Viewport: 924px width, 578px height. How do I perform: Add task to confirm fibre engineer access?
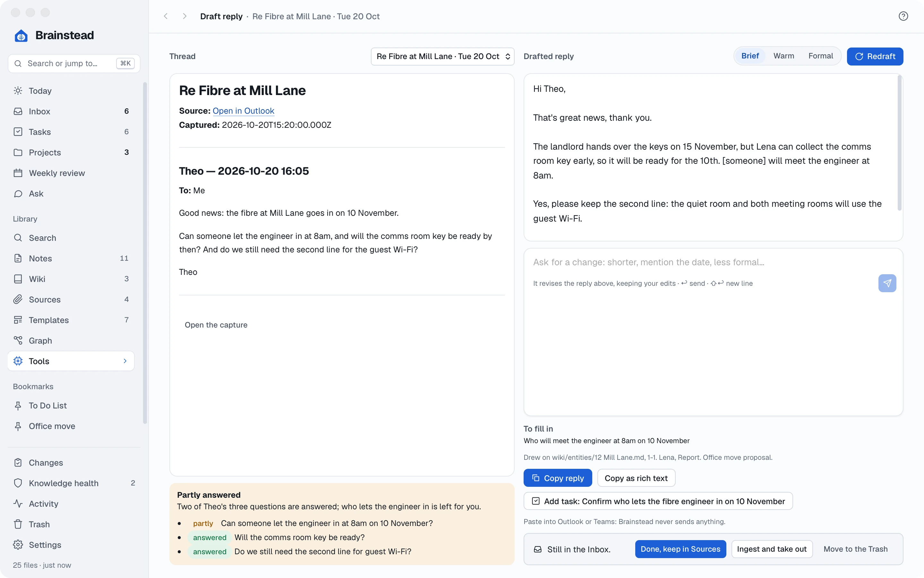[658, 501]
